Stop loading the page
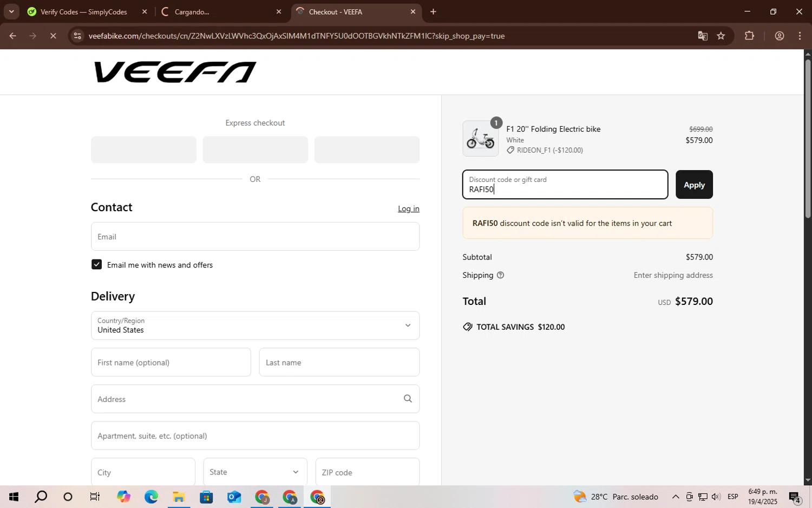 53,36
